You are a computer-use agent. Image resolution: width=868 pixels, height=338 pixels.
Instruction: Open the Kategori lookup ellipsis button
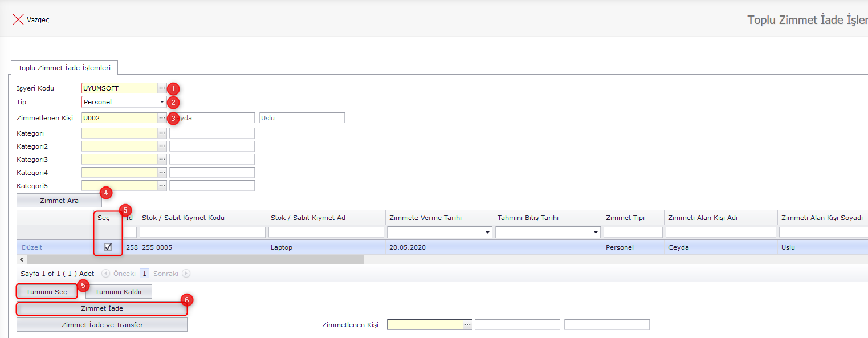point(162,133)
